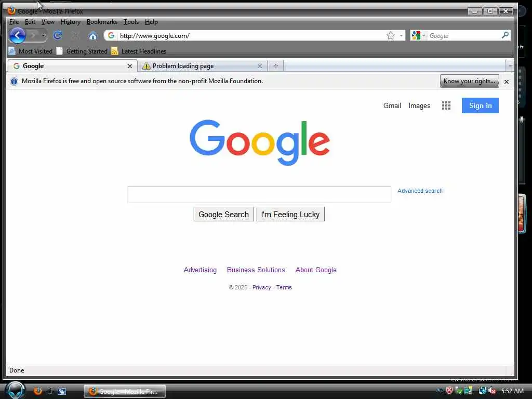Open the Advertising link
Viewport: 532px width, 399px height.
(200, 270)
